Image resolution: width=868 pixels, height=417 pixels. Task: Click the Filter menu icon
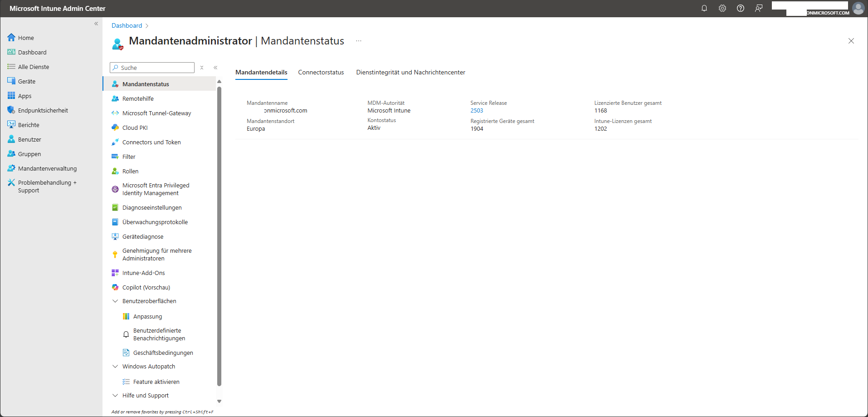click(x=115, y=157)
